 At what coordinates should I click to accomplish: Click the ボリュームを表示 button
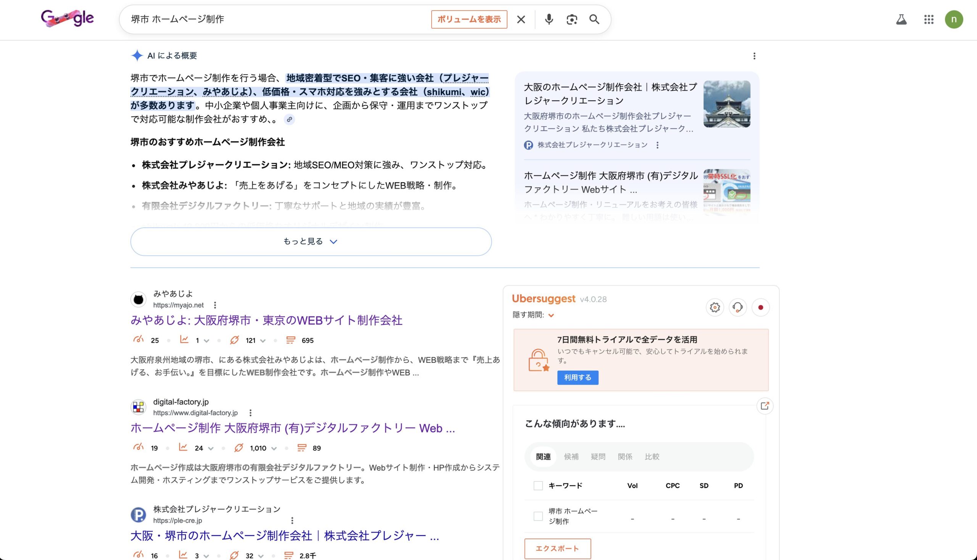click(x=469, y=19)
